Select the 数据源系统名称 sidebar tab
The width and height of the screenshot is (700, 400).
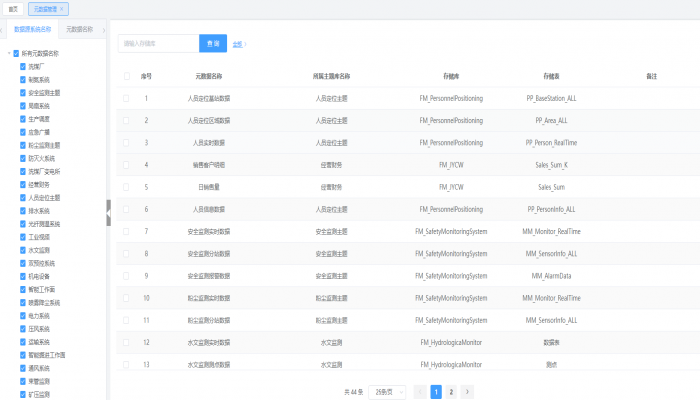[x=32, y=30]
